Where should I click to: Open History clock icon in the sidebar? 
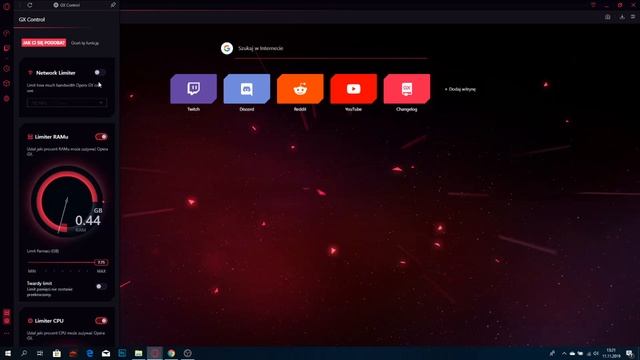7,69
